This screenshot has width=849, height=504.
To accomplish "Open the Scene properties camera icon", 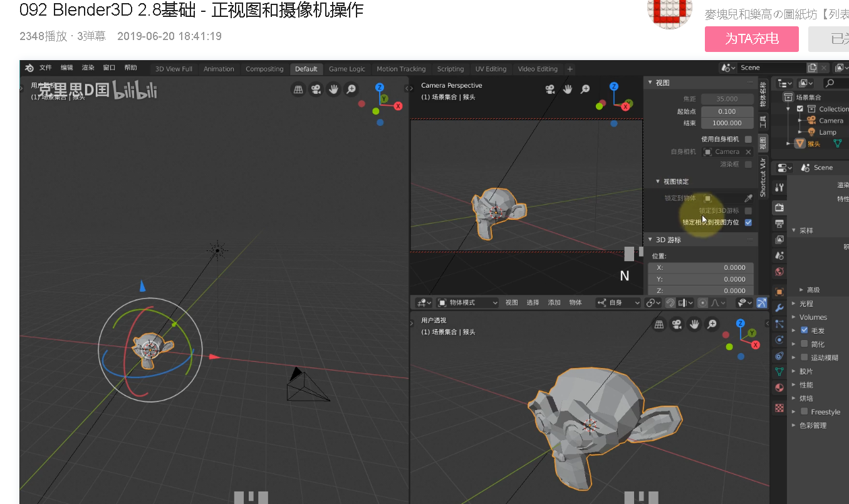I will pos(779,255).
